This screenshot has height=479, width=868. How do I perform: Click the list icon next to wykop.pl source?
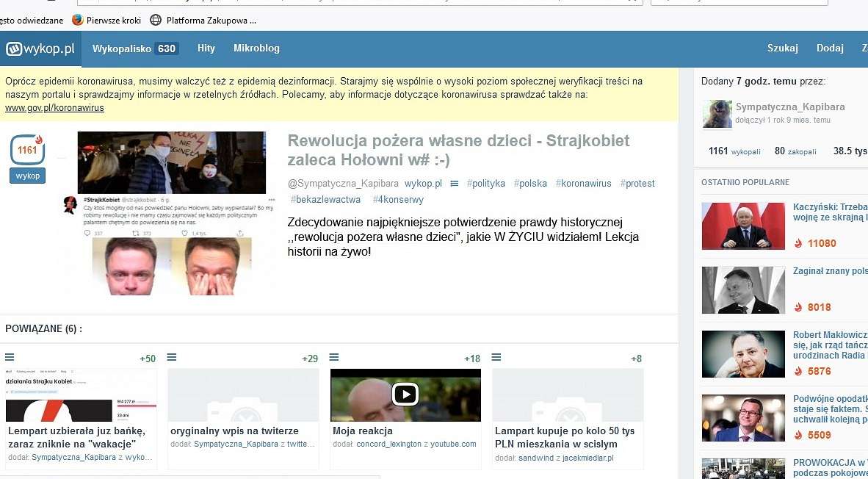tap(455, 183)
